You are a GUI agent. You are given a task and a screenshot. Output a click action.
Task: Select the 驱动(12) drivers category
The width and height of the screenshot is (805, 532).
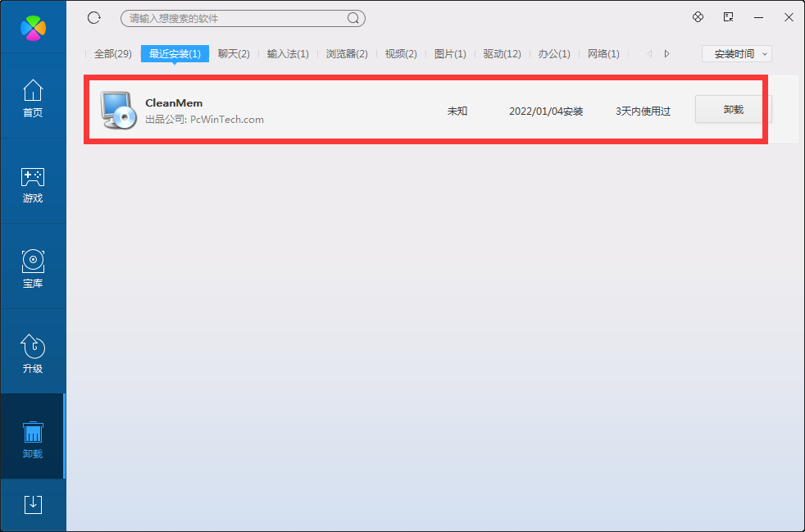[502, 53]
